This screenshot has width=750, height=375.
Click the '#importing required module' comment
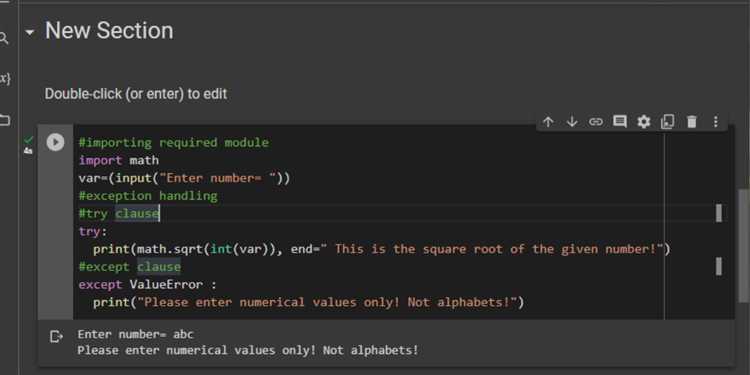[x=174, y=143]
